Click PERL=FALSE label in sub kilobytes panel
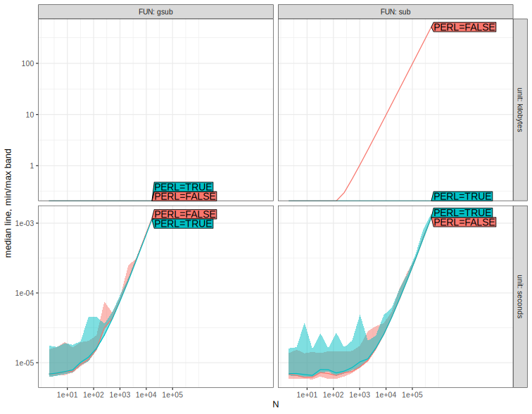 click(x=464, y=27)
